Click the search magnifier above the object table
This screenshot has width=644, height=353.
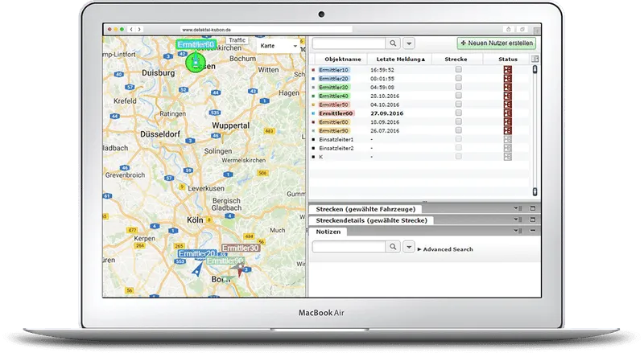[393, 43]
